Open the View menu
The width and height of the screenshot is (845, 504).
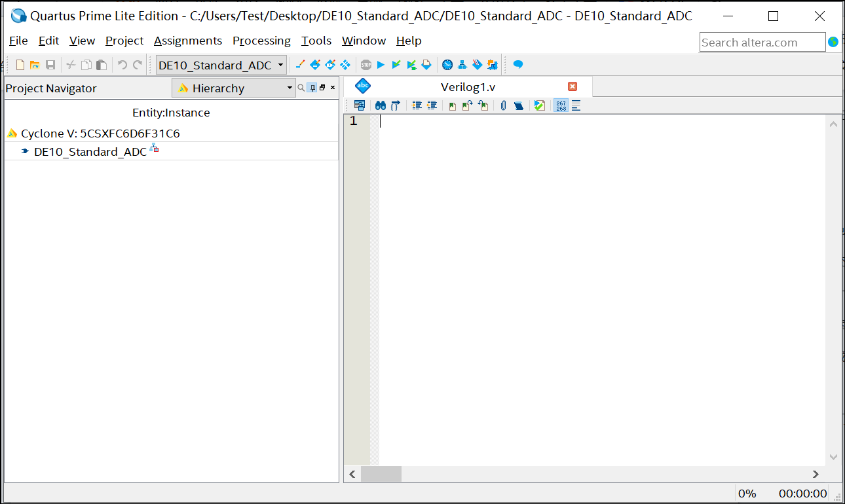pyautogui.click(x=82, y=41)
